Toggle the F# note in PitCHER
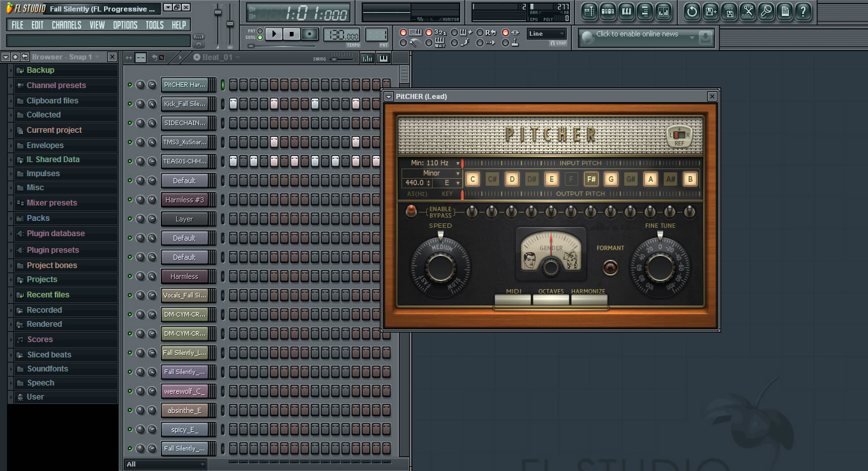 (591, 179)
